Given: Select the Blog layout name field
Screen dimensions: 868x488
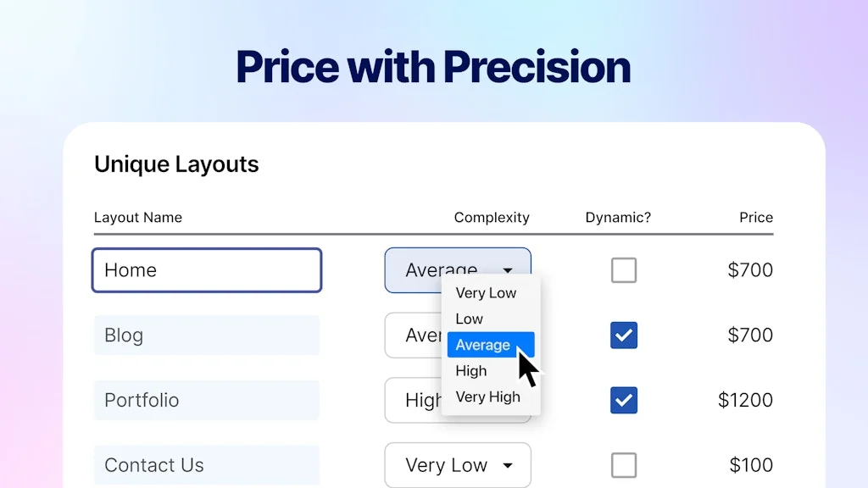Looking at the screenshot, I should pos(206,335).
